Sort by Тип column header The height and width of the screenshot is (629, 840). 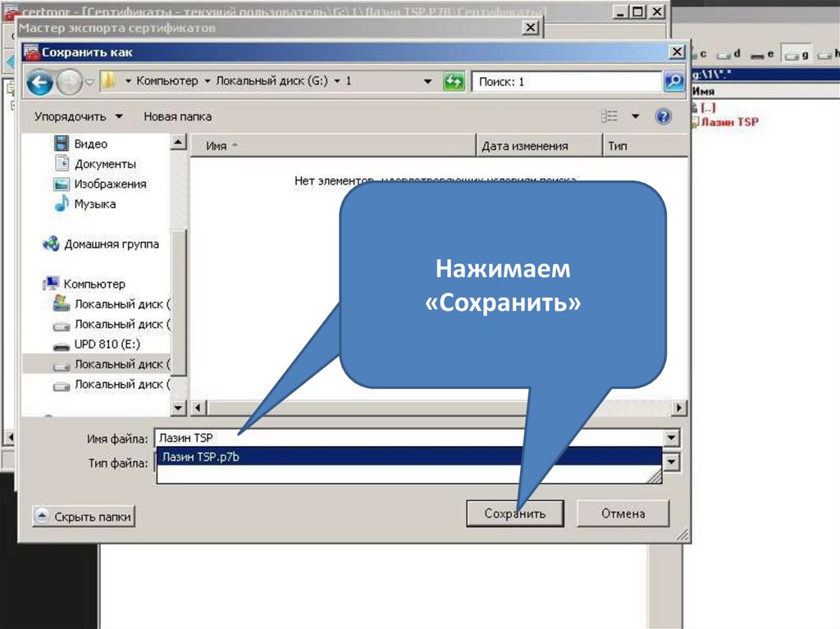645,146
